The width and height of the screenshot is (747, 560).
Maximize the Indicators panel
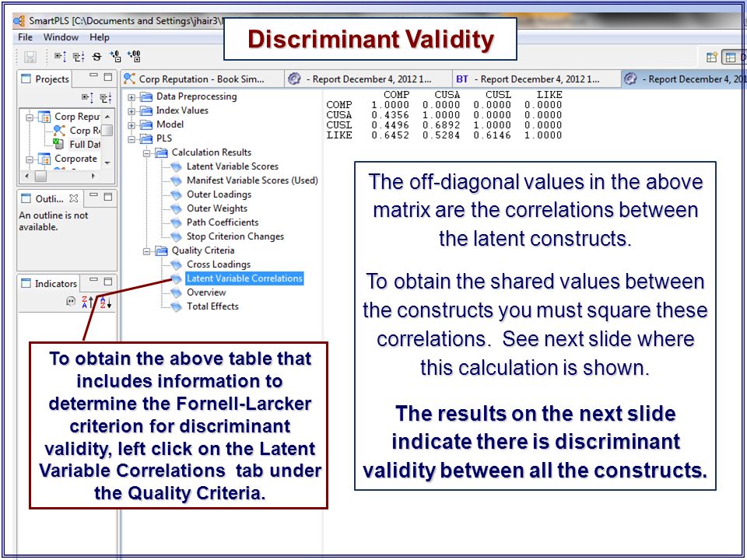point(108,281)
